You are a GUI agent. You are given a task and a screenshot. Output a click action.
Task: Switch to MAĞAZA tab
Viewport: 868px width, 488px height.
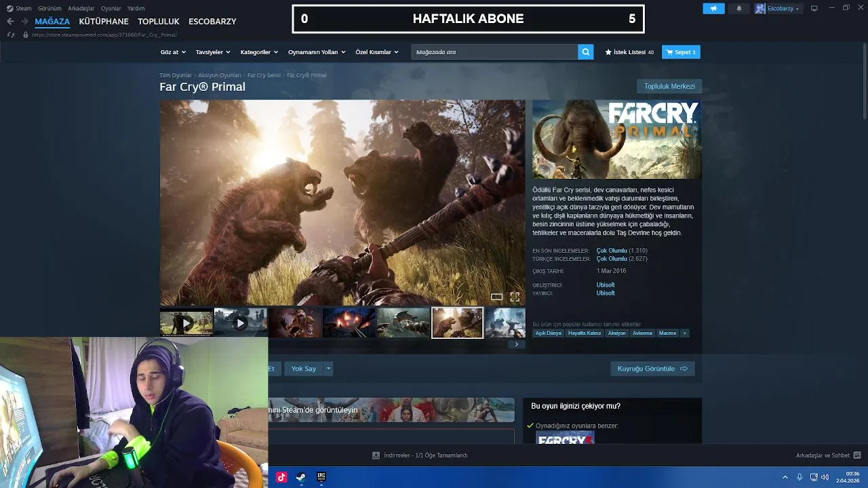pos(52,21)
